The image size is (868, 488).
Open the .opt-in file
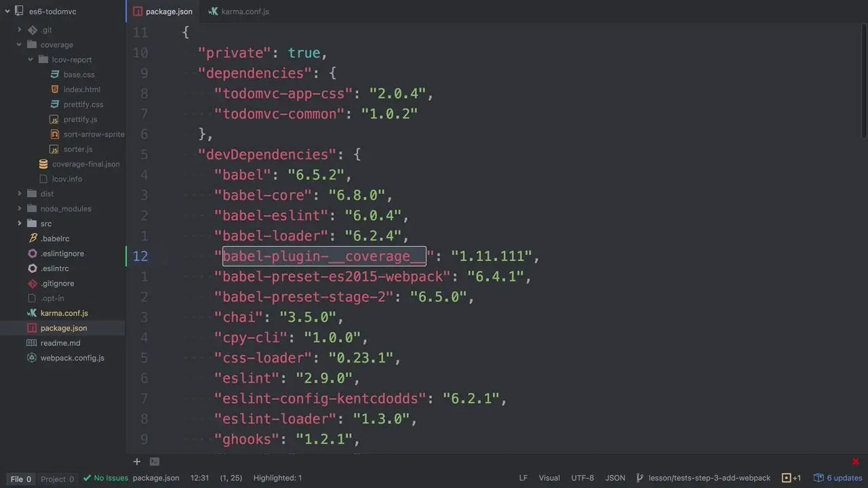pyautogui.click(x=52, y=298)
